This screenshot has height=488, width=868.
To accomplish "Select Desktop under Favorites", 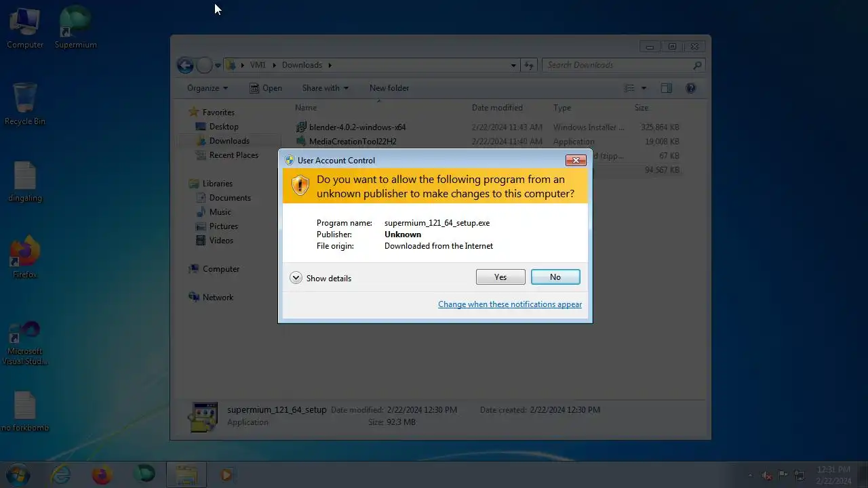I will coord(224,127).
